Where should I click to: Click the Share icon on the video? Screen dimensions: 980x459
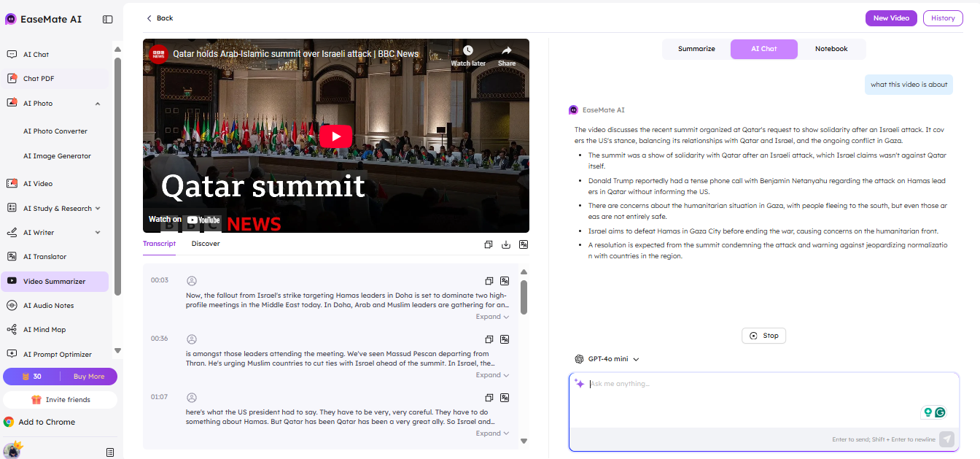click(507, 56)
